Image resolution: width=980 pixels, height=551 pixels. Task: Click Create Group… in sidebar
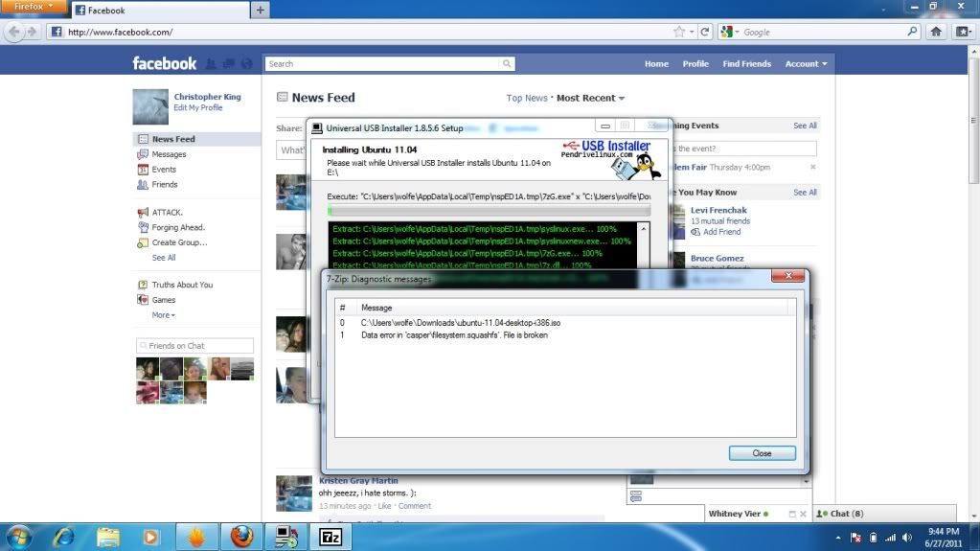point(179,242)
